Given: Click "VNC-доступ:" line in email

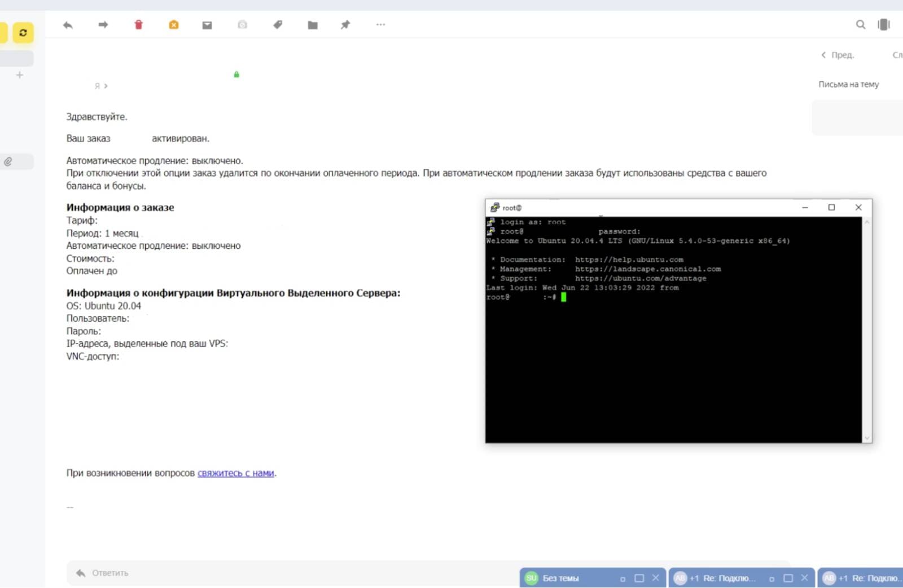Looking at the screenshot, I should pos(93,357).
